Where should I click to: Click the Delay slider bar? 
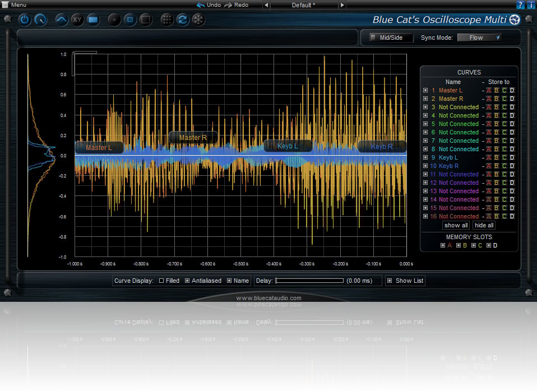coord(309,281)
